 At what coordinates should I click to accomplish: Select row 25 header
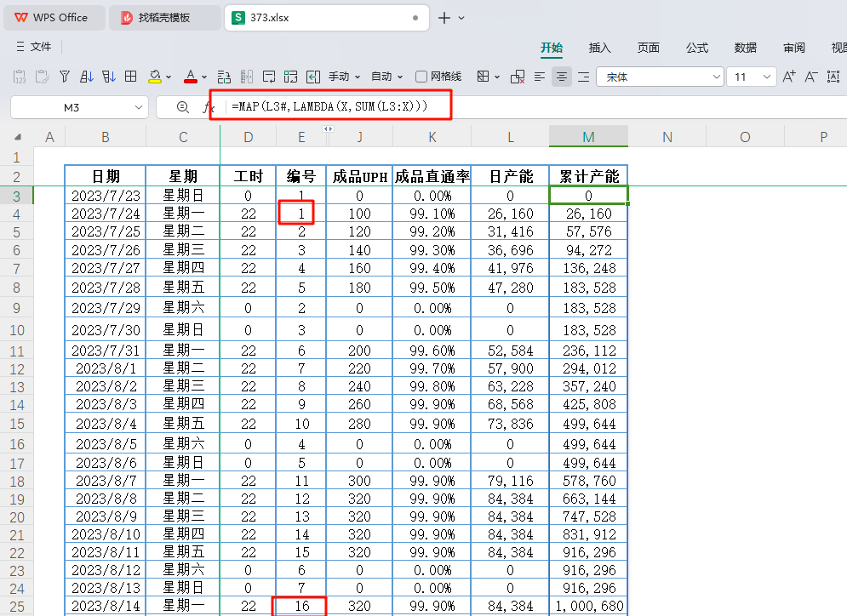tap(17, 607)
